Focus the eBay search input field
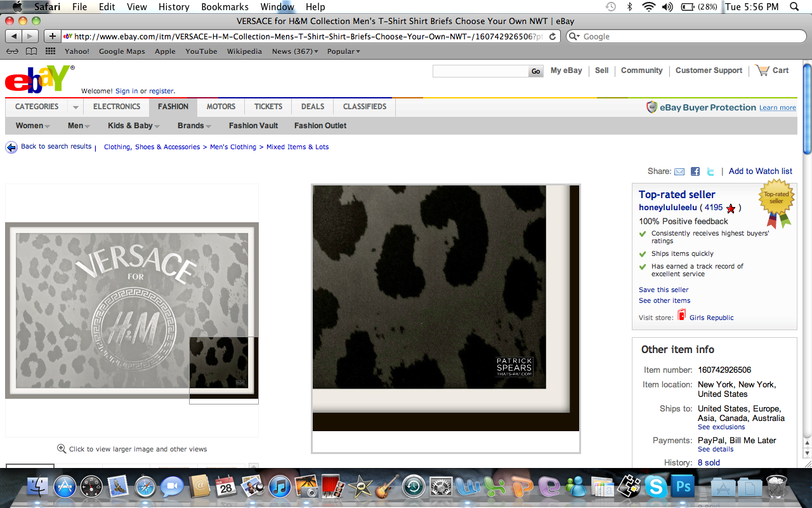This screenshot has width=812, height=508. (x=480, y=71)
